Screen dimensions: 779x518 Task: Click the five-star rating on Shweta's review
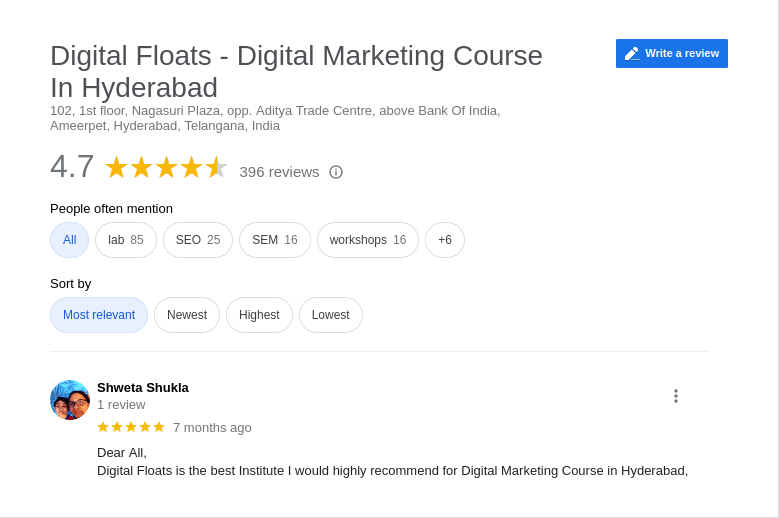(x=131, y=427)
